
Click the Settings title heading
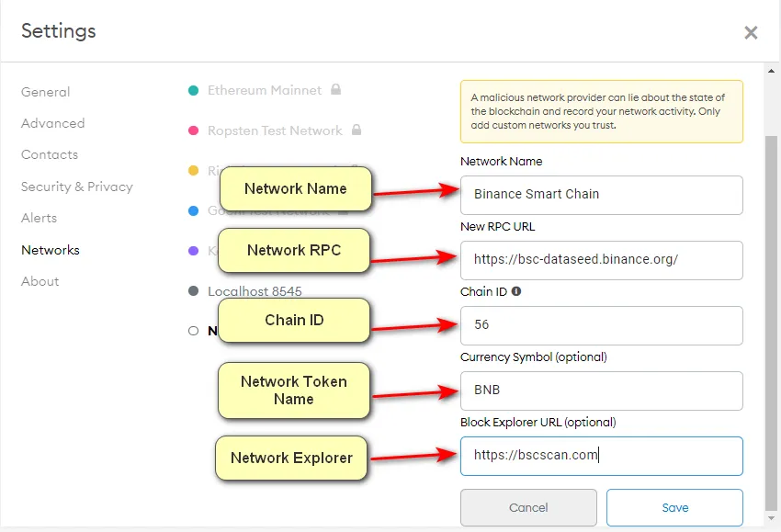pyautogui.click(x=58, y=31)
